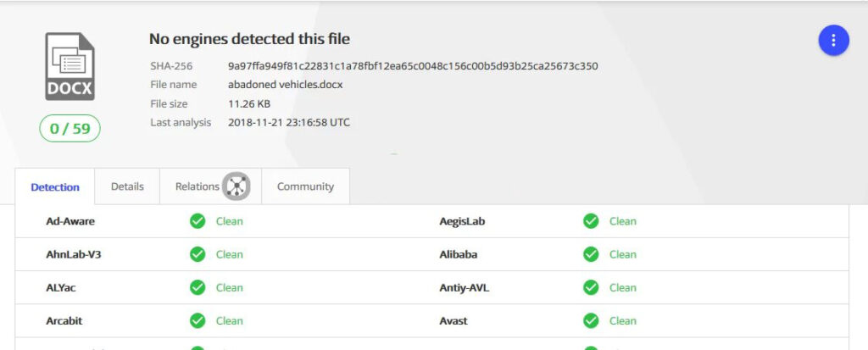Click the Antiy-AVL green checkmark icon
868x350 pixels.
[591, 287]
